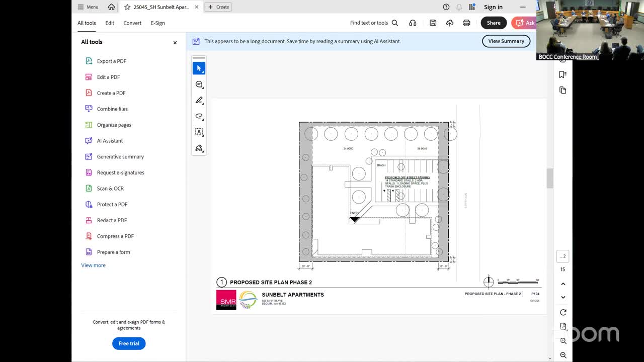644x362 pixels.
Task: Save the PDF with the save icon
Action: 433,23
